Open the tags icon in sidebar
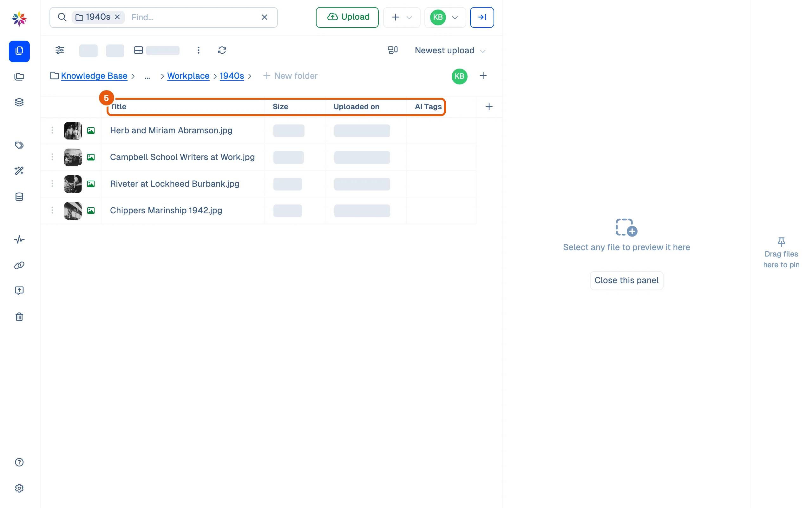812x508 pixels. [19, 145]
